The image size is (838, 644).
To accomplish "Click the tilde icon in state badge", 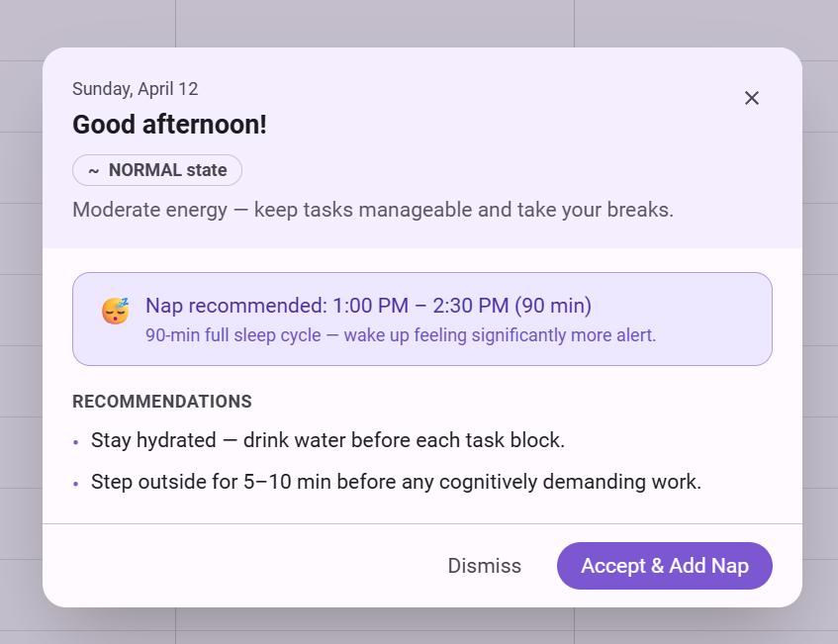I will click(x=93, y=170).
